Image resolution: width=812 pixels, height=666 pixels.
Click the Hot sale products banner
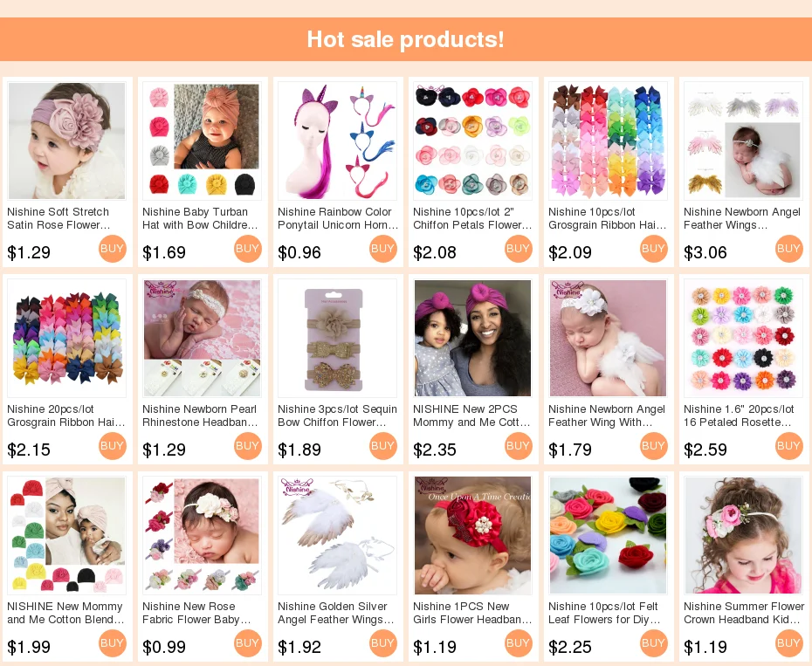tap(406, 39)
